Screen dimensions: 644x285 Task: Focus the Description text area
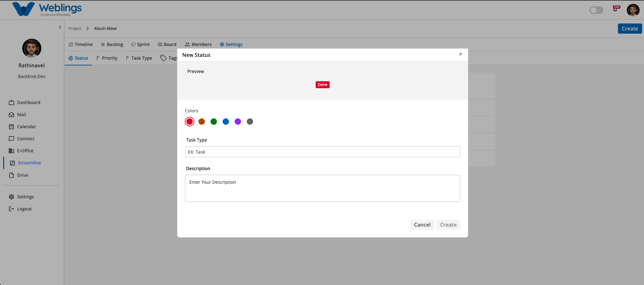(322, 188)
